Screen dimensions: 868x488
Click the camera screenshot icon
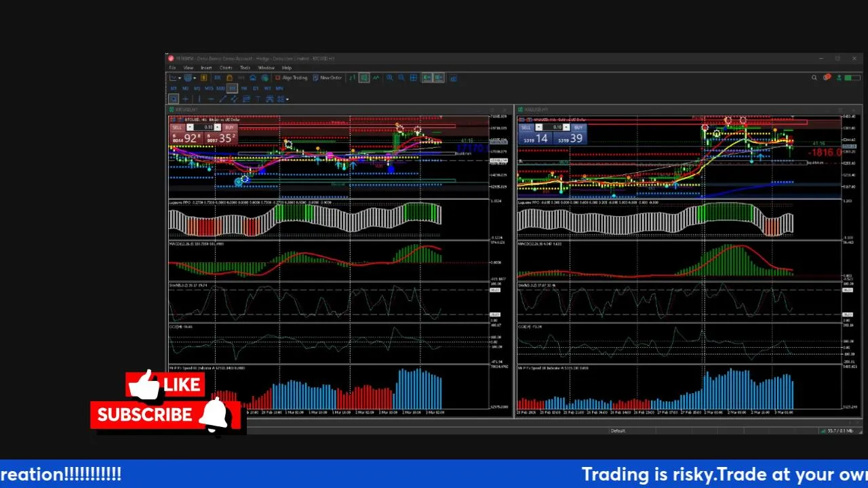pyautogui.click(x=453, y=78)
